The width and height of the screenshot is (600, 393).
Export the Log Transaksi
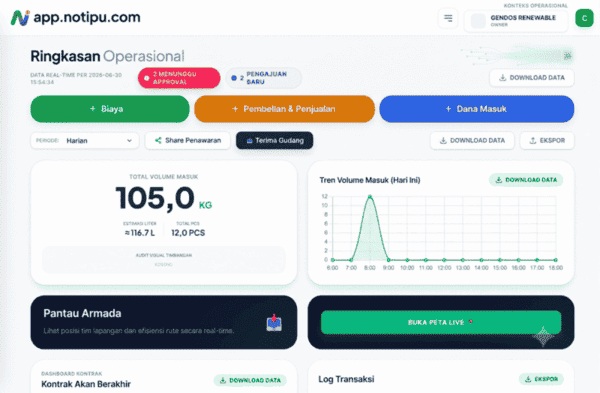541,379
